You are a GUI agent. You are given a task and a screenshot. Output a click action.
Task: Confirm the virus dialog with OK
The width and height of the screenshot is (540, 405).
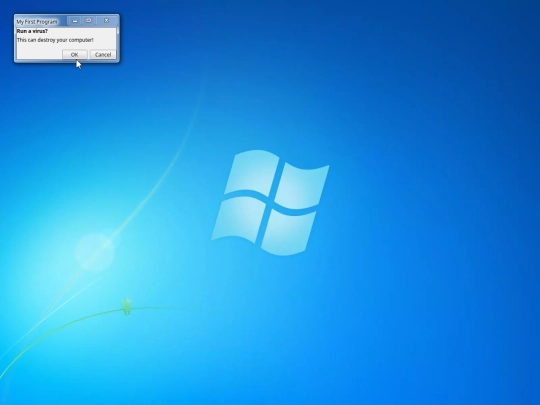(x=75, y=54)
